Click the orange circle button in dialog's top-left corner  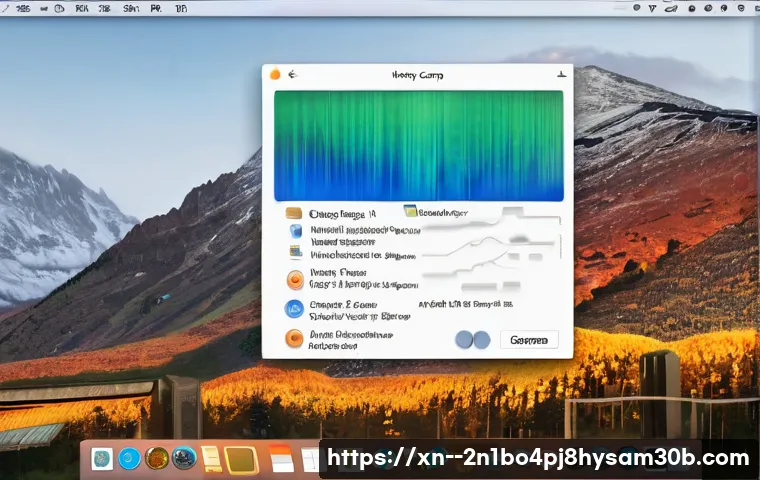(x=275, y=74)
